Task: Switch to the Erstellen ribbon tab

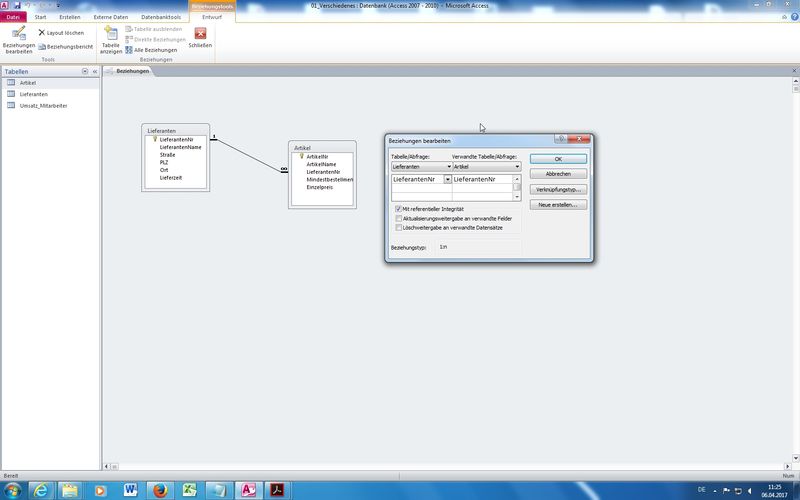Action: click(70, 17)
